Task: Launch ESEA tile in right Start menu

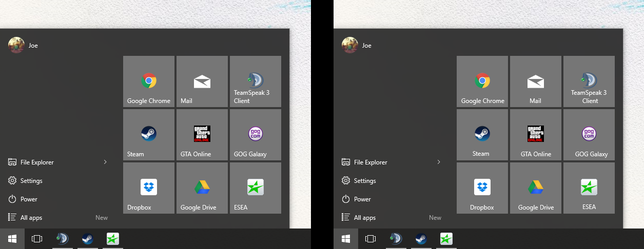Action: pos(589,188)
